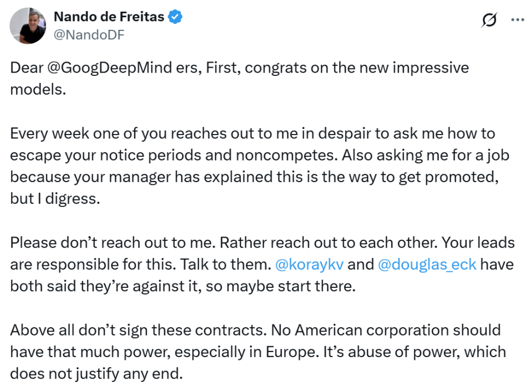
Task: Click the word 'noncompetes' in the tweet
Action: (287, 155)
